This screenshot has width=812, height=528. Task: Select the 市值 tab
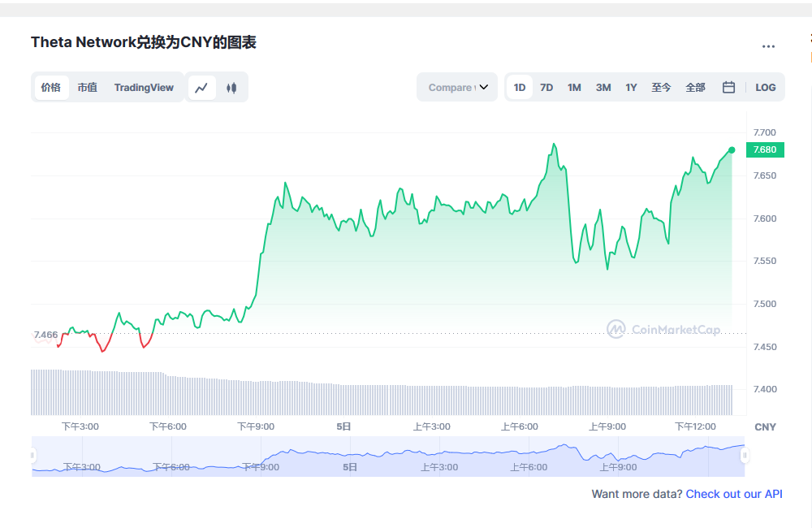[x=88, y=87]
